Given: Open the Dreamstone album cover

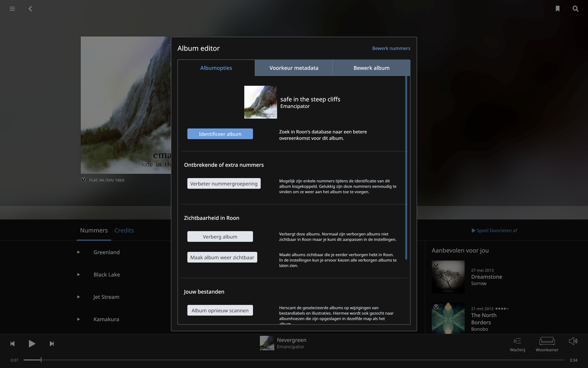Looking at the screenshot, I should point(448,277).
